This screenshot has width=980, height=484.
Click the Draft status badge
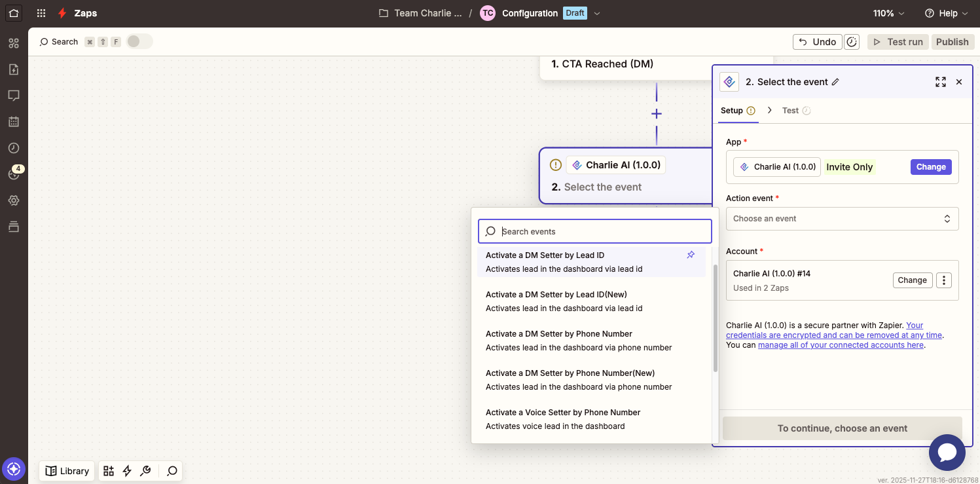(575, 13)
